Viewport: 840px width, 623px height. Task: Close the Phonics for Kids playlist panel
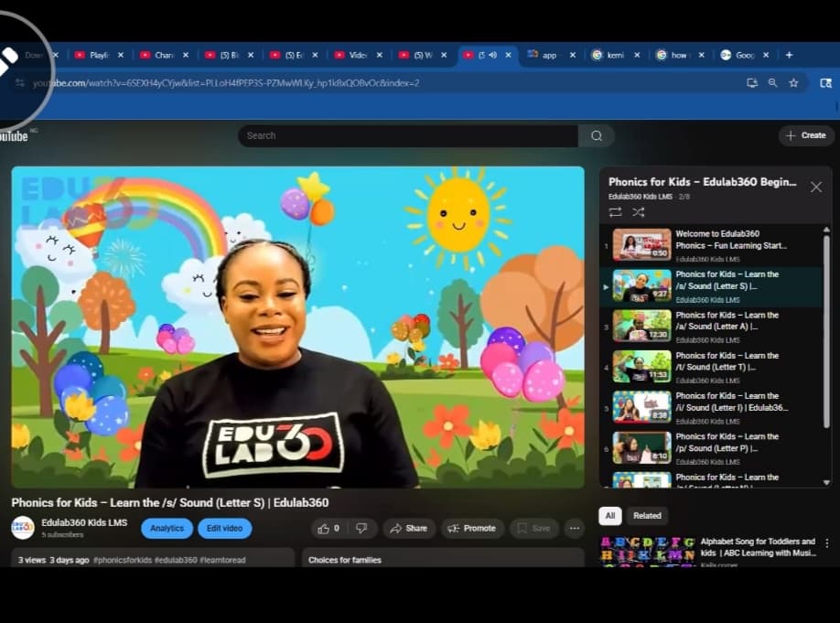point(816,187)
